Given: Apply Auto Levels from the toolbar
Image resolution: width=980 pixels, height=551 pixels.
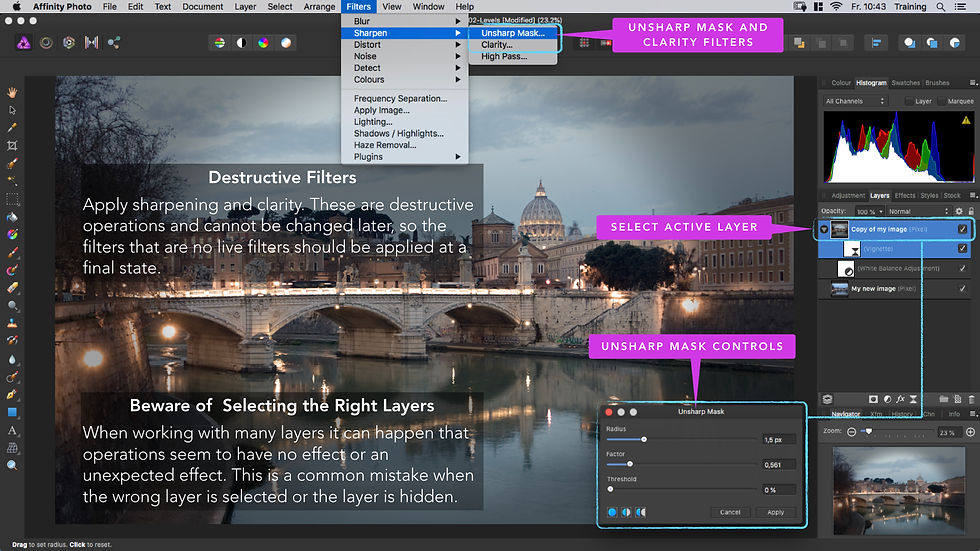Looking at the screenshot, I should pos(219,42).
